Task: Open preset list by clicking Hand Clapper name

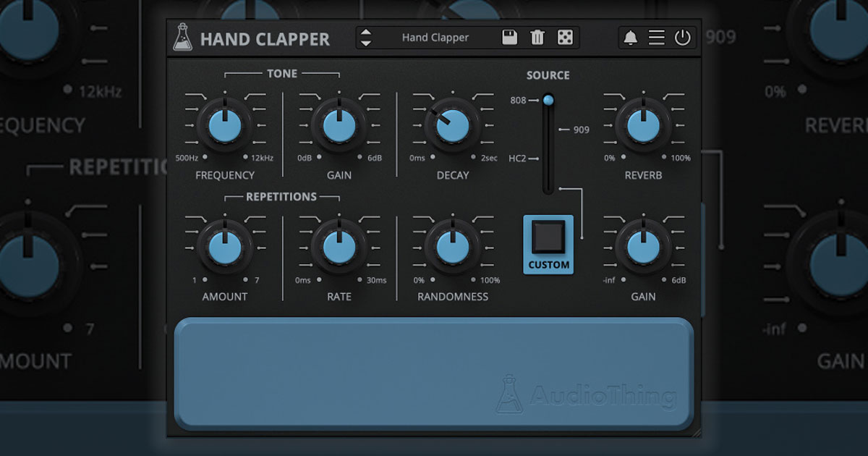Action: (x=434, y=37)
